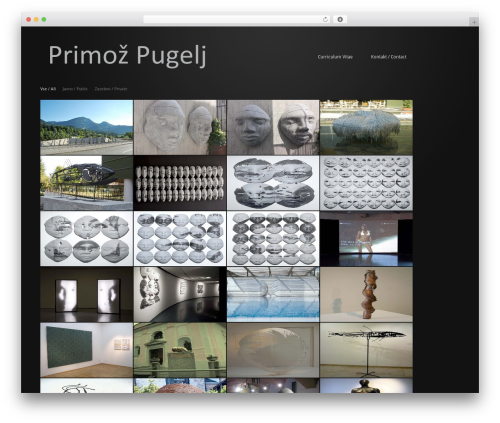Open building facade with sculpture thumbnail
This screenshot has height=423, width=500.
[x=180, y=350]
